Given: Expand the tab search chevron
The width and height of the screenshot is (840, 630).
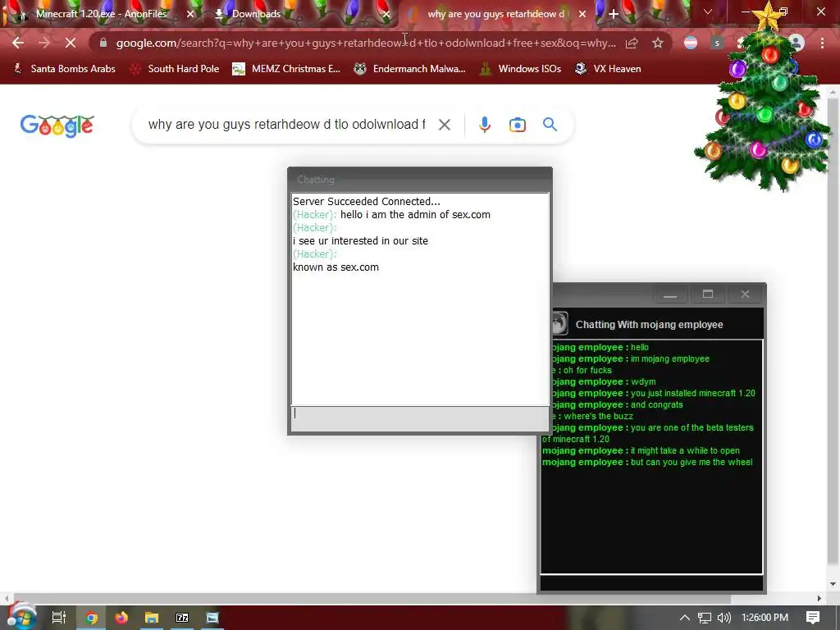Looking at the screenshot, I should [x=708, y=11].
